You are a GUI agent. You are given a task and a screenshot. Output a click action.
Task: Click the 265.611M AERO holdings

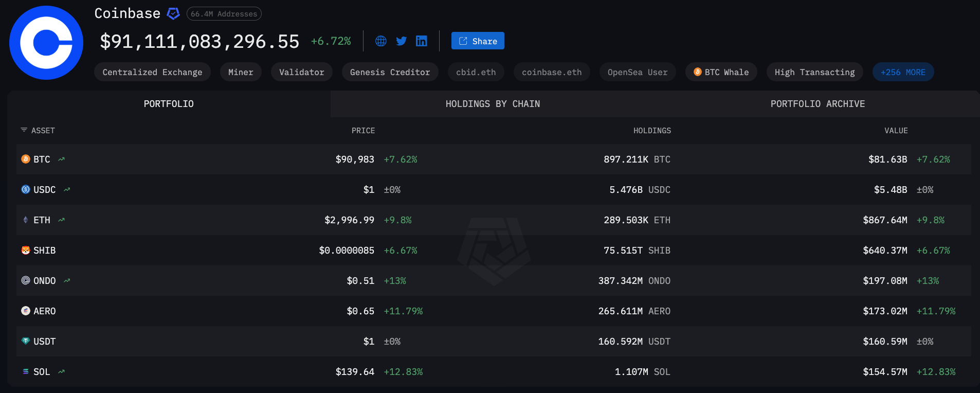click(x=634, y=311)
